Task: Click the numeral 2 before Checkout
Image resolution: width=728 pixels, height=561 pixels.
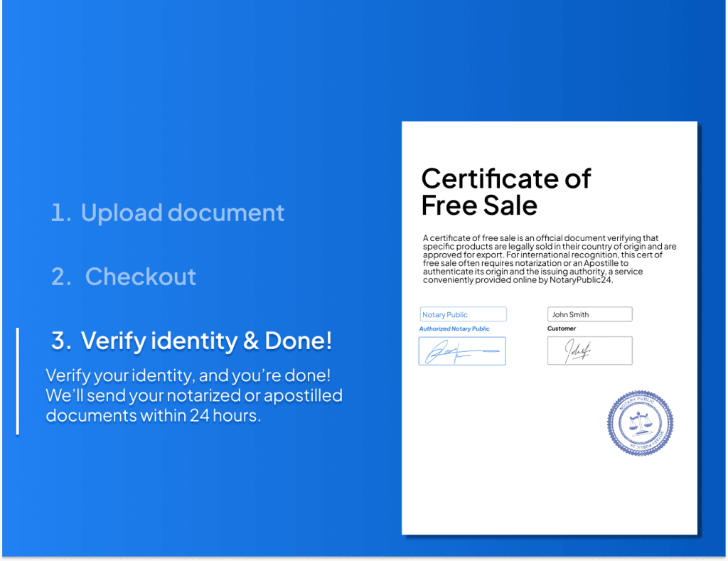Action: pyautogui.click(x=63, y=277)
